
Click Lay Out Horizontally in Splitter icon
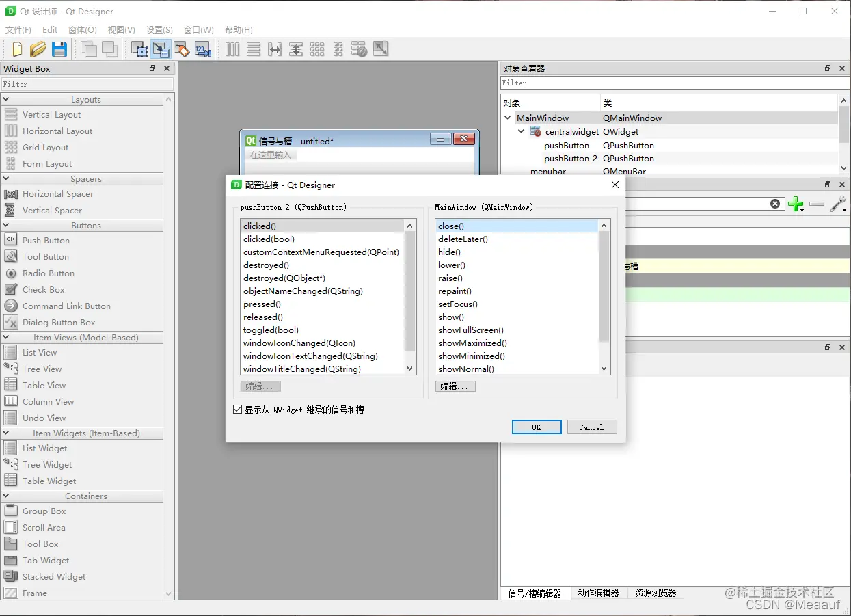click(x=275, y=49)
